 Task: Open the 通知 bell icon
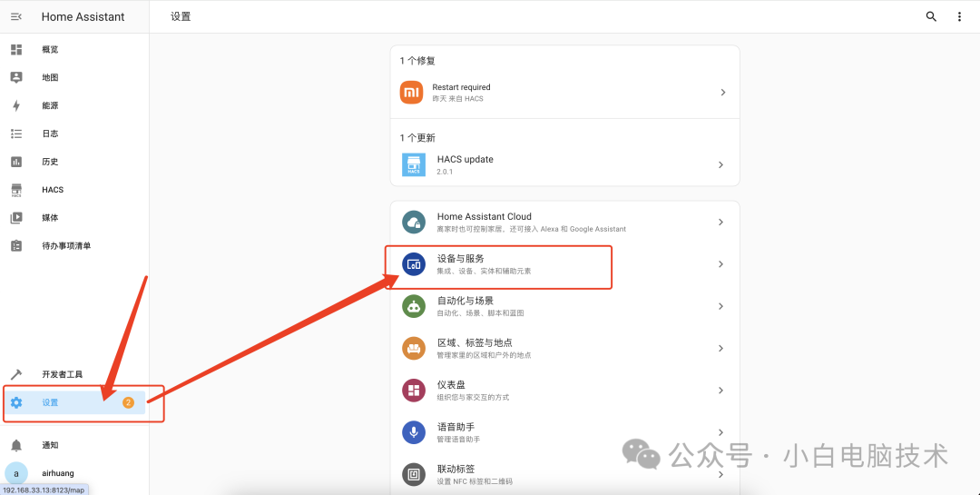[16, 446]
